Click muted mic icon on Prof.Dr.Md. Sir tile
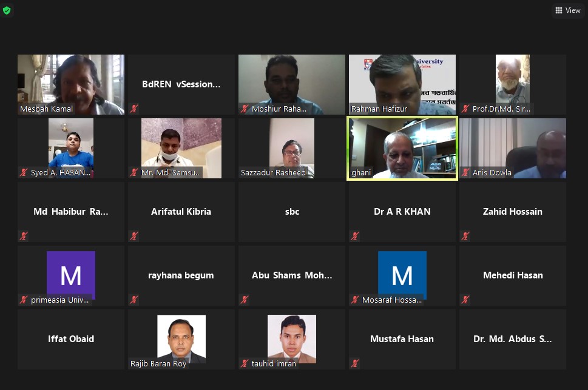This screenshot has width=588, height=390. [x=465, y=109]
